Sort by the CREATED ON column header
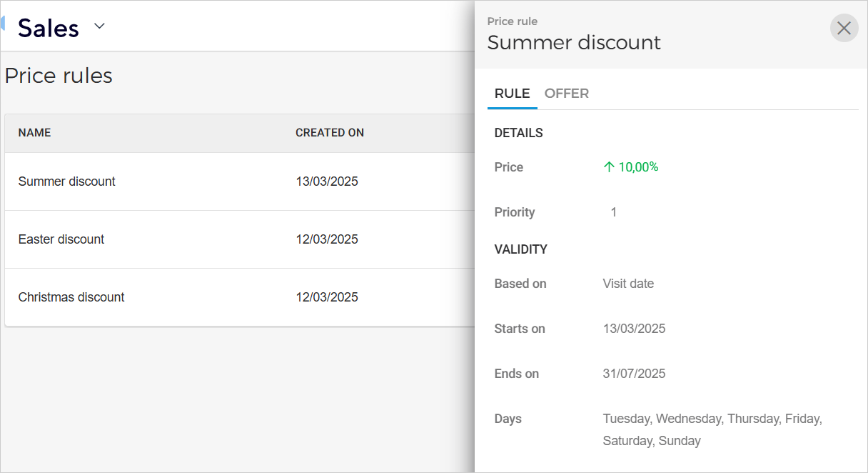The height and width of the screenshot is (473, 868). click(x=330, y=133)
